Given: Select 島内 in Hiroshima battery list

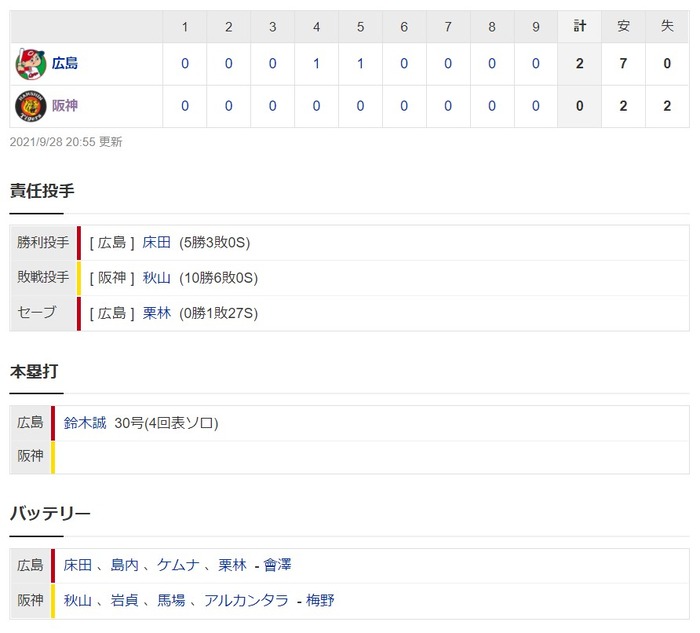Looking at the screenshot, I should 125,565.
